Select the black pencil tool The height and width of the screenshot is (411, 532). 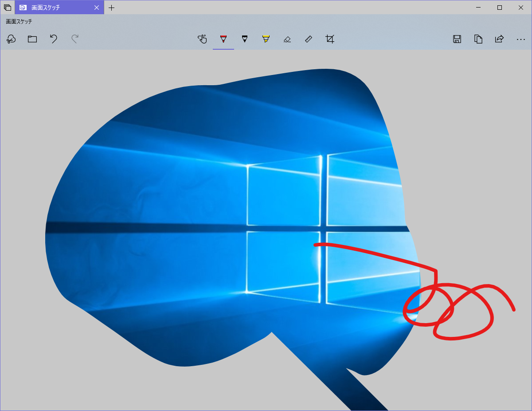[245, 39]
